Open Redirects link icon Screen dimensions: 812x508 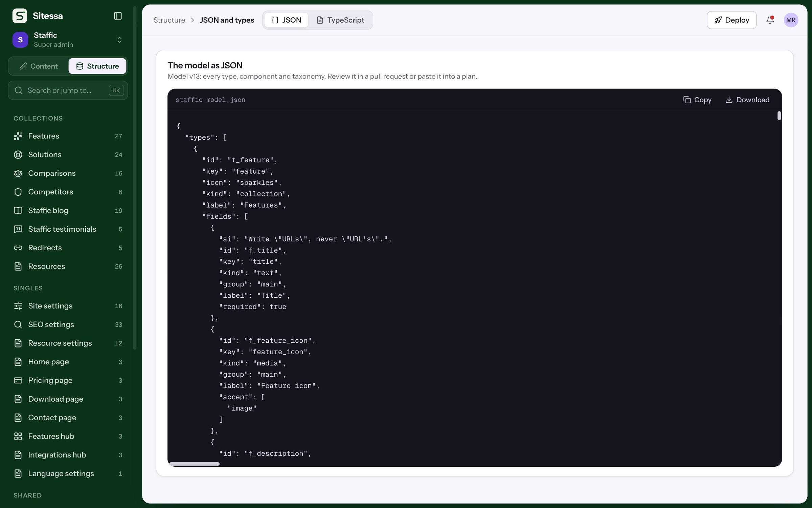tap(18, 248)
